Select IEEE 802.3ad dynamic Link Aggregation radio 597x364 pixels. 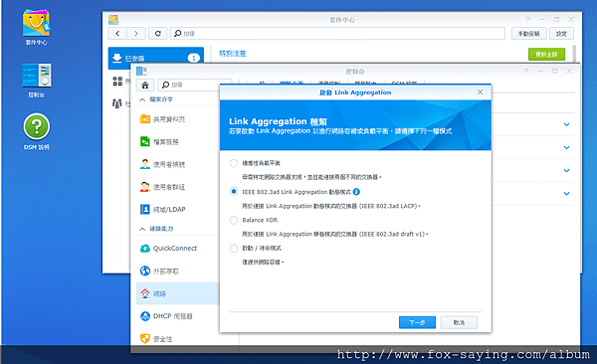coord(234,192)
